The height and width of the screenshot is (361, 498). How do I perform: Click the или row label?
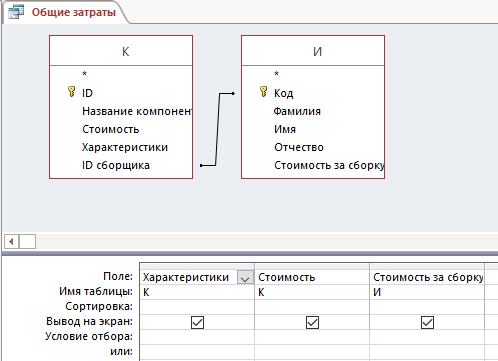click(121, 351)
